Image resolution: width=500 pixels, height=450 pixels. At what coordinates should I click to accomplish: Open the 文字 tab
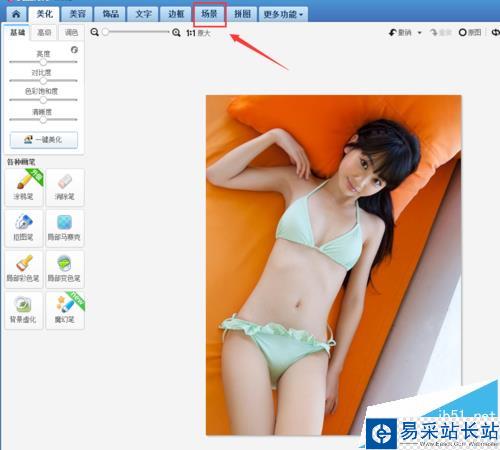coord(143,14)
